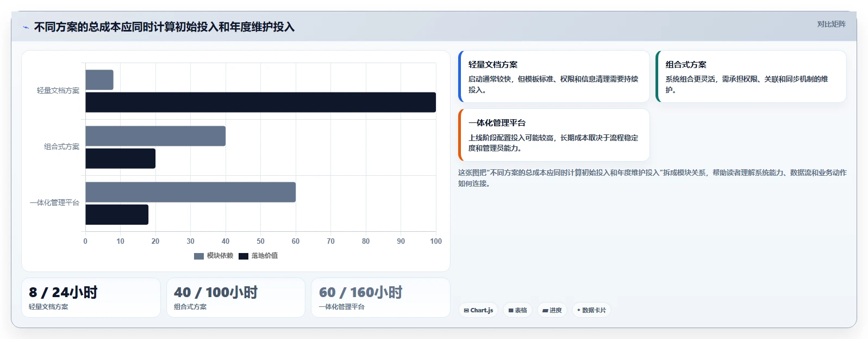Open the green-bordered 组合式方案 info card heading
Screen dimensions: 868x339
click(x=686, y=64)
